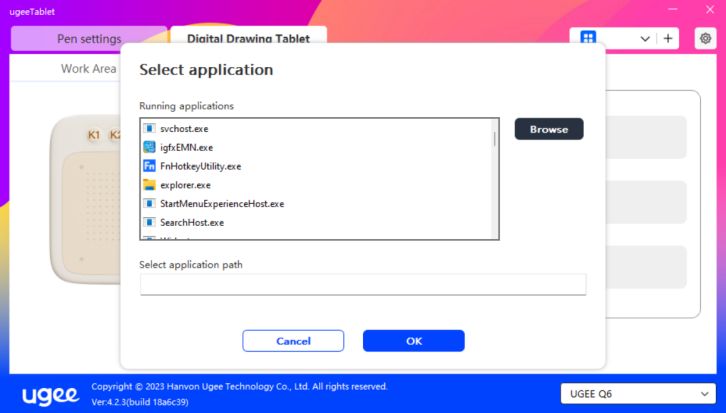Switch to the Digital Drawing Tablet tab
The height and width of the screenshot is (413, 726).
click(x=248, y=39)
